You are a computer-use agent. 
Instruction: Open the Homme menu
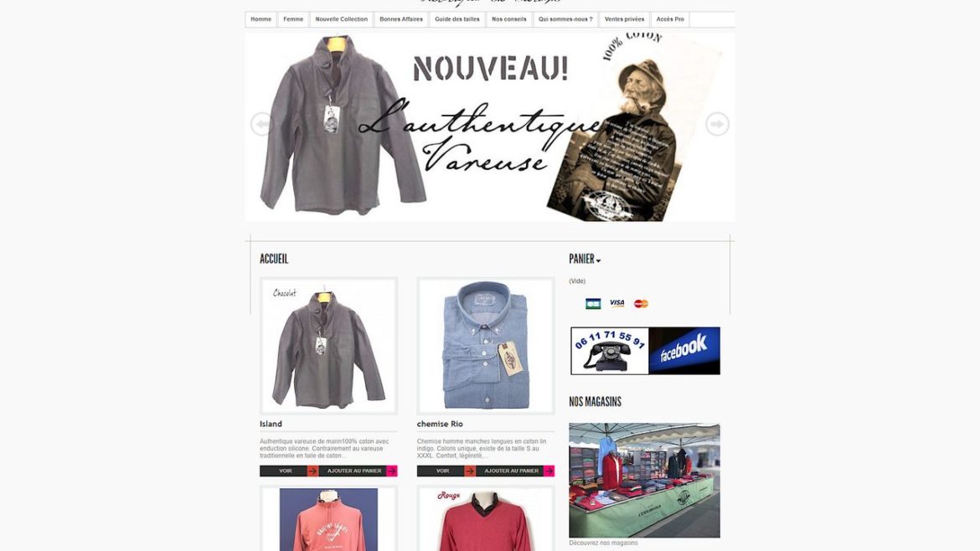[x=260, y=19]
